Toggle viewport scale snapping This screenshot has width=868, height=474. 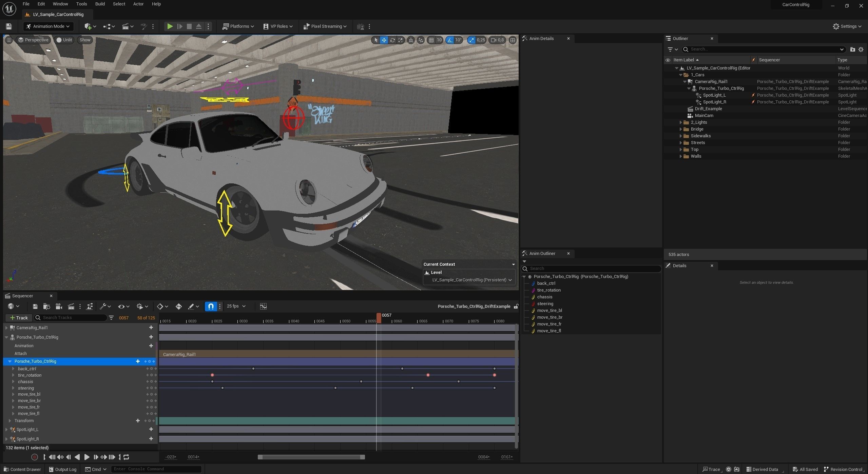pyautogui.click(x=471, y=40)
